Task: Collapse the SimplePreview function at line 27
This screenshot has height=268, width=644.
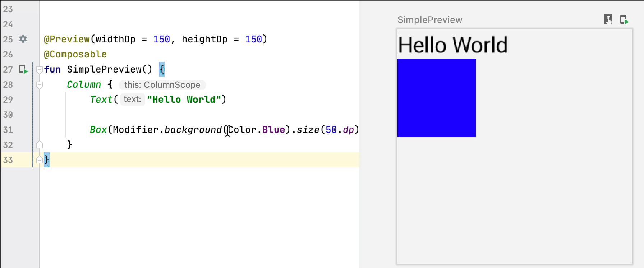Action: point(40,70)
